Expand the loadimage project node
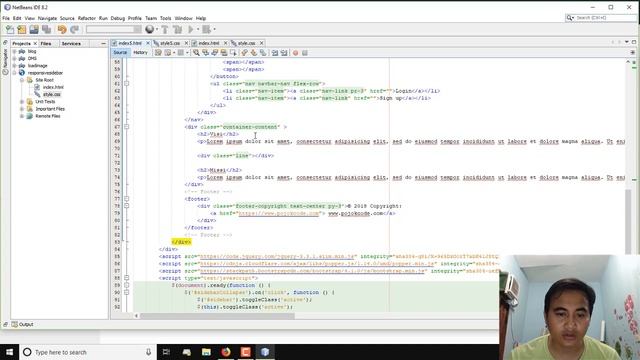The height and width of the screenshot is (360, 640). pos(14,66)
